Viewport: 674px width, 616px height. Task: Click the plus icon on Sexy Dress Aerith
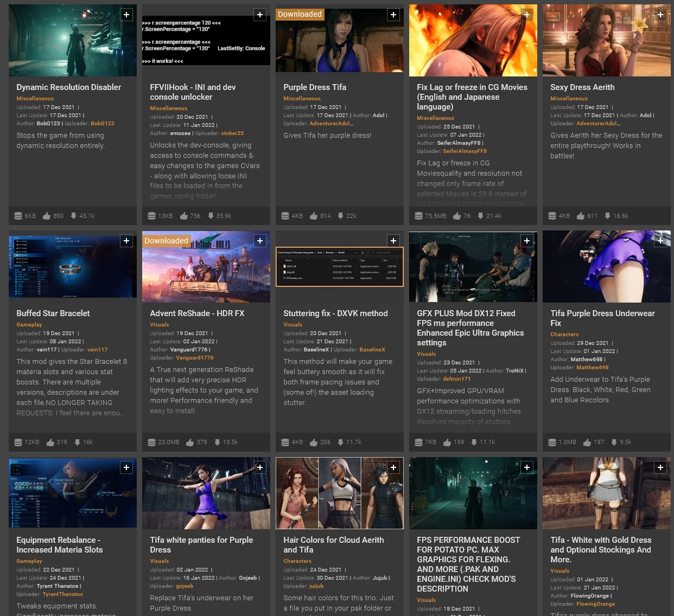tap(660, 15)
